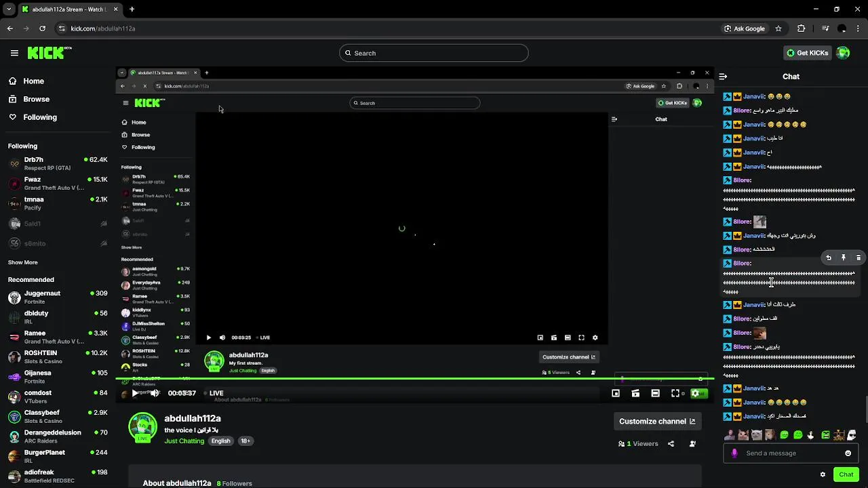
Task: Reload the page in Chrome toolbar
Action: 42,28
